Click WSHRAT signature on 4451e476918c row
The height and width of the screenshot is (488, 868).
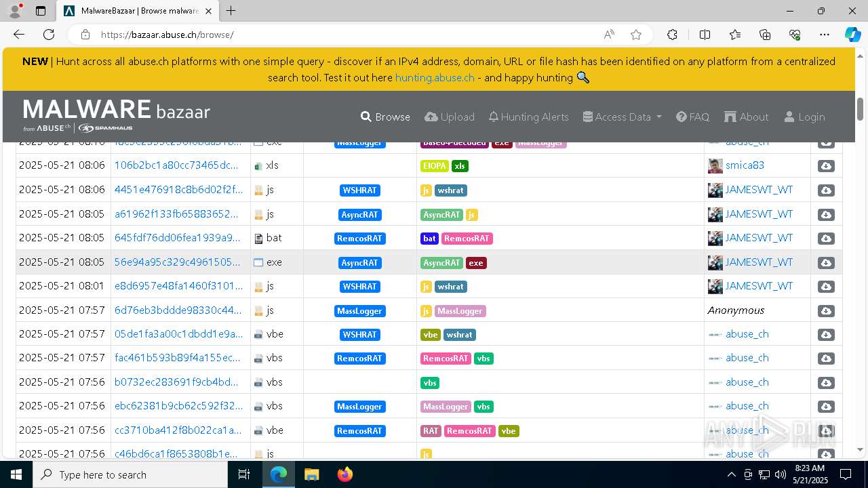359,190
